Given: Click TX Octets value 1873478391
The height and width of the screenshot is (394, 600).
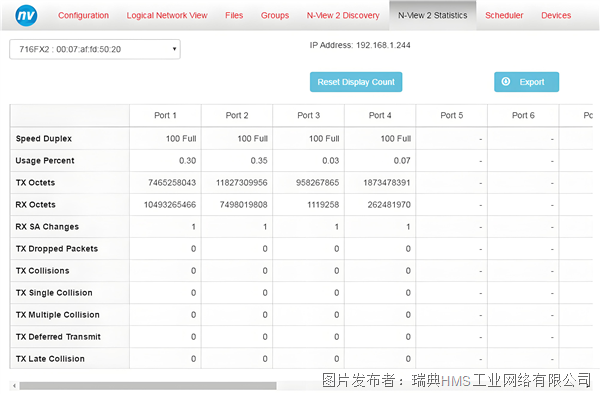Looking at the screenshot, I should [387, 182].
